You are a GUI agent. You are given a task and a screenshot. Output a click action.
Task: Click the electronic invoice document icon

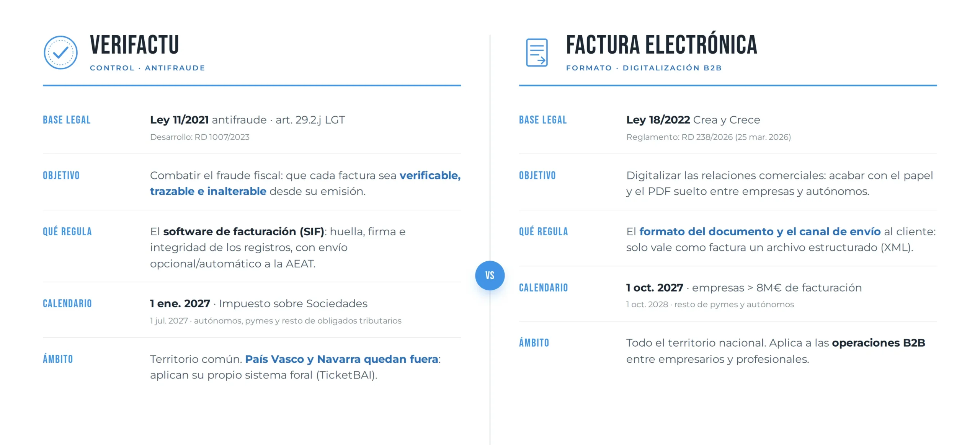point(537,52)
